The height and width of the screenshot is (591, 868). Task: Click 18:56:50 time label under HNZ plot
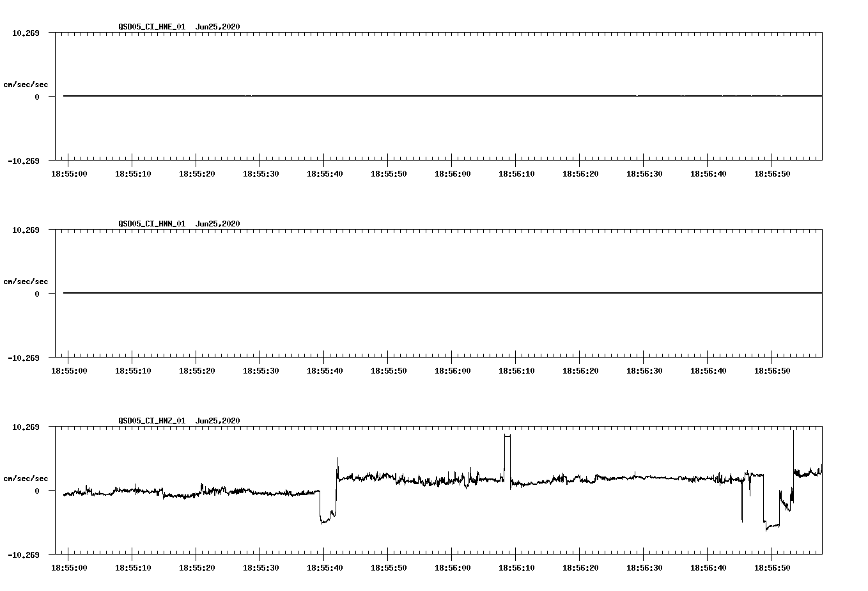click(x=772, y=568)
